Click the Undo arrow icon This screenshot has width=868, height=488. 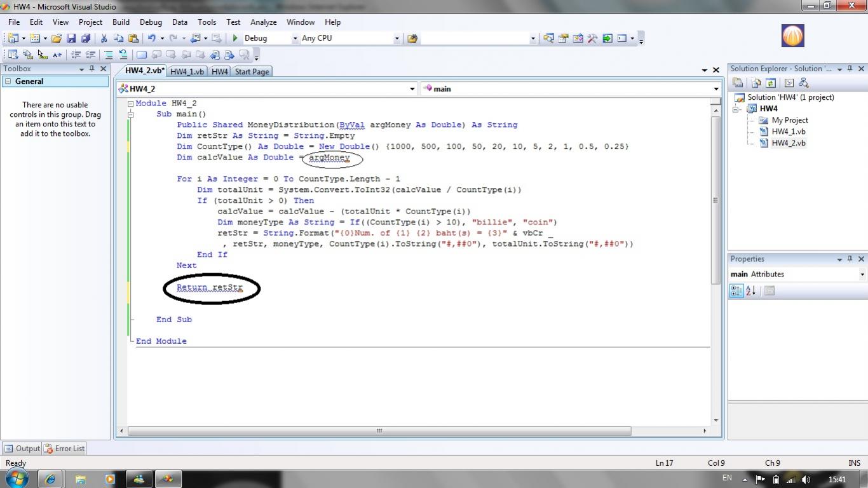(152, 38)
